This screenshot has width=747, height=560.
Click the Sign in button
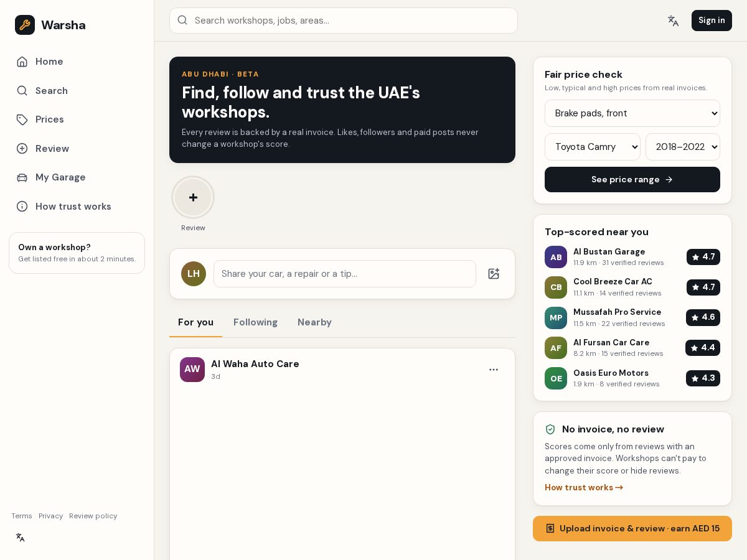pos(712,21)
